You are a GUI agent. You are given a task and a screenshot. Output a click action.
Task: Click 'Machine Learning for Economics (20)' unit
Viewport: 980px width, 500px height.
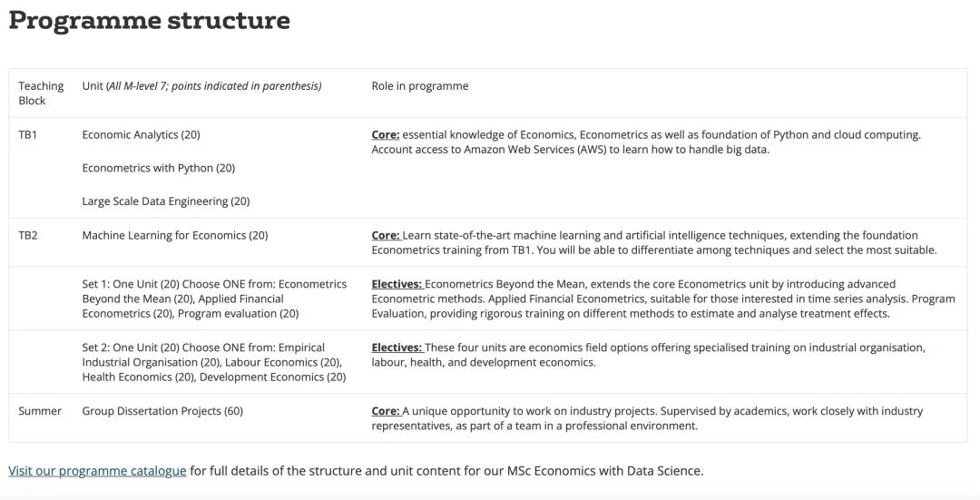[174, 236]
